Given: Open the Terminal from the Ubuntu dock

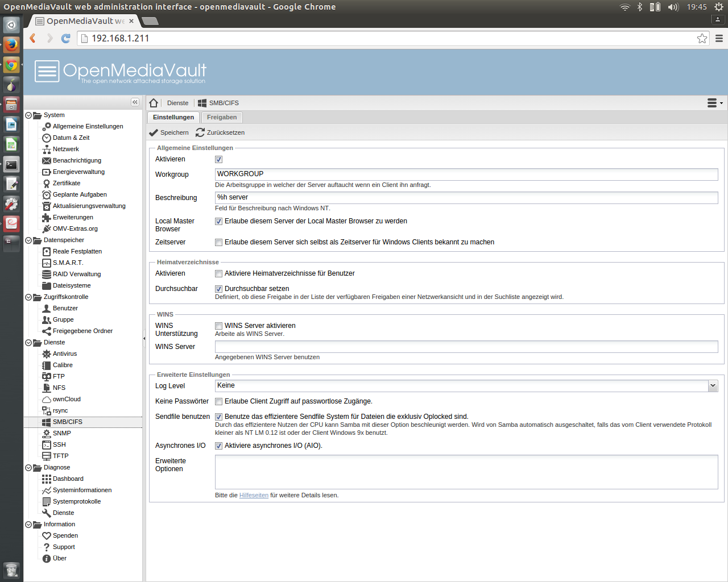Looking at the screenshot, I should (x=11, y=165).
